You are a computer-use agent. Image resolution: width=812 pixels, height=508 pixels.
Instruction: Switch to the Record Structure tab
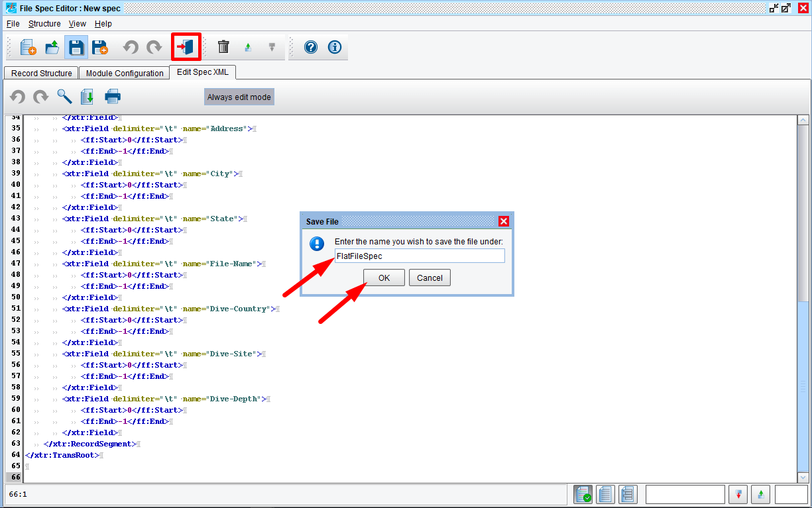(x=41, y=74)
